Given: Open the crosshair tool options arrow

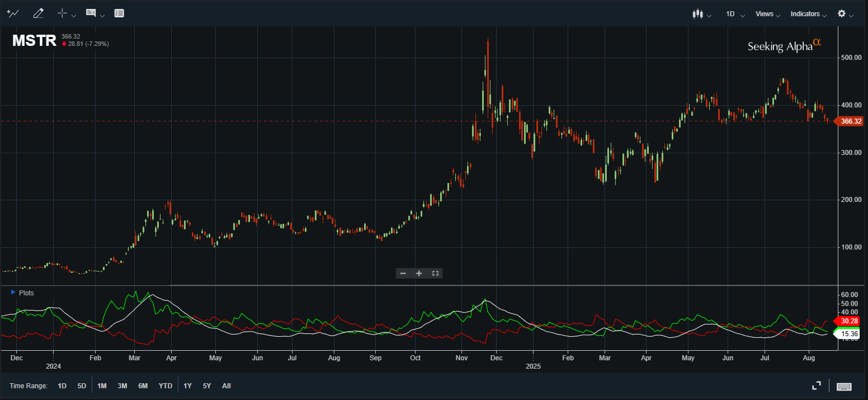Looking at the screenshot, I should pyautogui.click(x=74, y=15).
